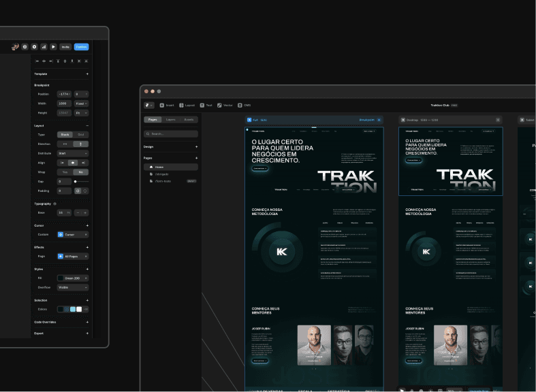536x392 pixels.
Task: Add a new page using the Pages plus
Action: point(196,158)
